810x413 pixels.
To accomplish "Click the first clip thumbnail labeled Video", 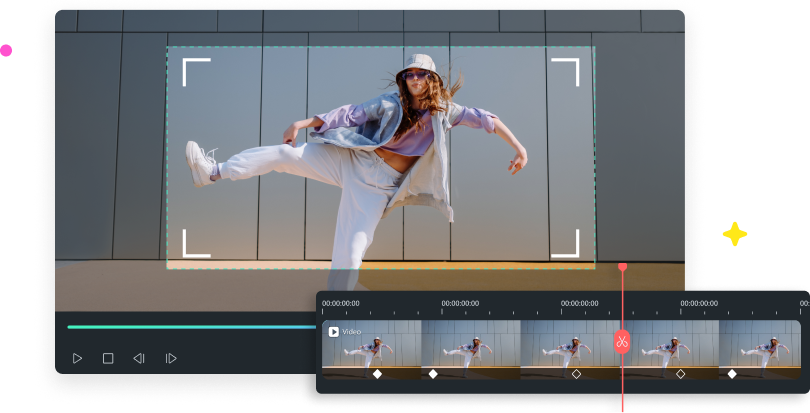I will click(x=371, y=350).
